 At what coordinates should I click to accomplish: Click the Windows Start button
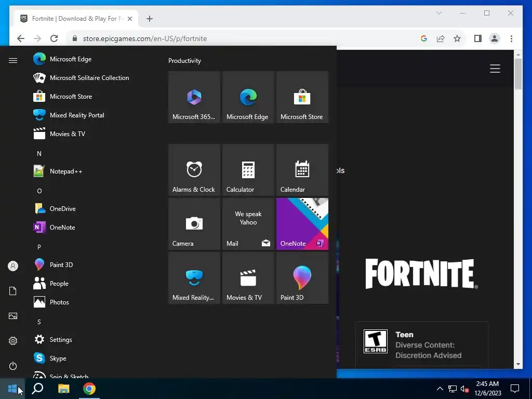click(12, 389)
